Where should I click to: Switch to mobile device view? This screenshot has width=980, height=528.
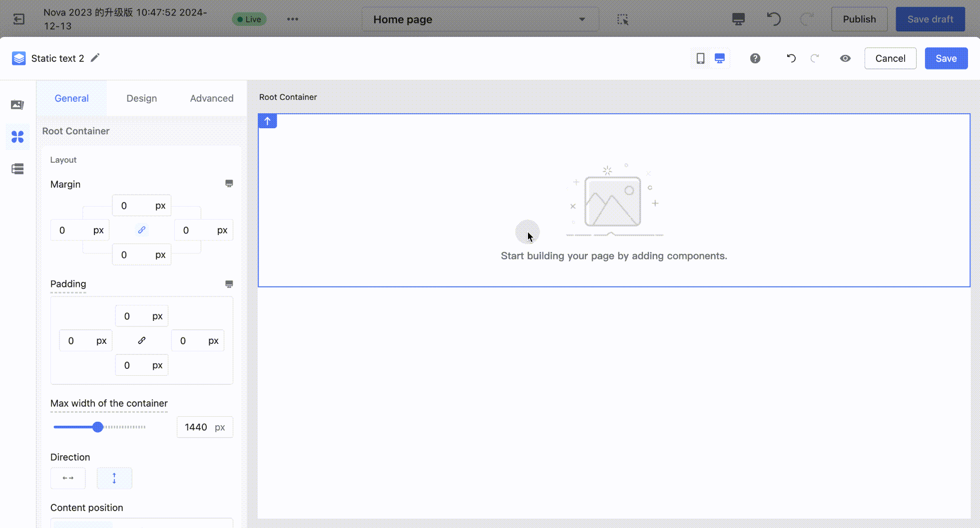(700, 58)
